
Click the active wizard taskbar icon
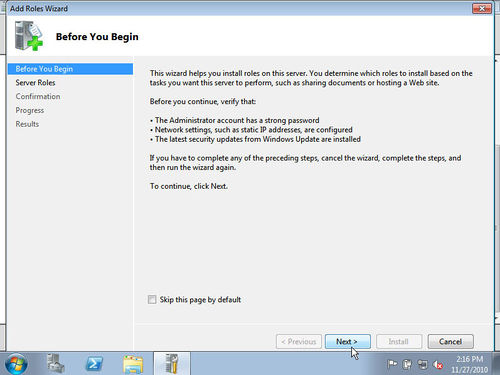tap(172, 363)
